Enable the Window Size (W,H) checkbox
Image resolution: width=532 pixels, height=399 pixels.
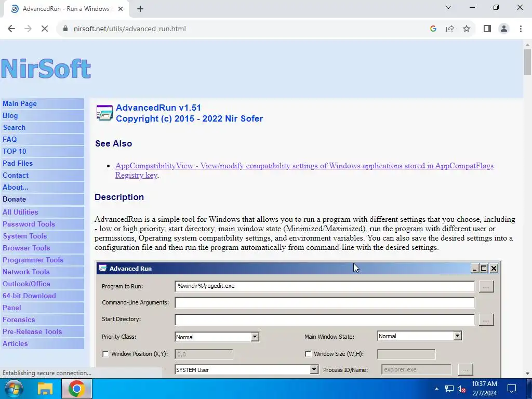pyautogui.click(x=308, y=354)
